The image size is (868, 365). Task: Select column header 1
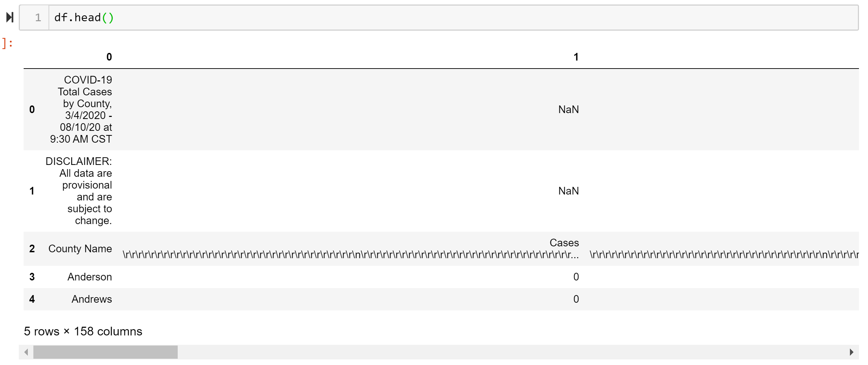(x=576, y=57)
